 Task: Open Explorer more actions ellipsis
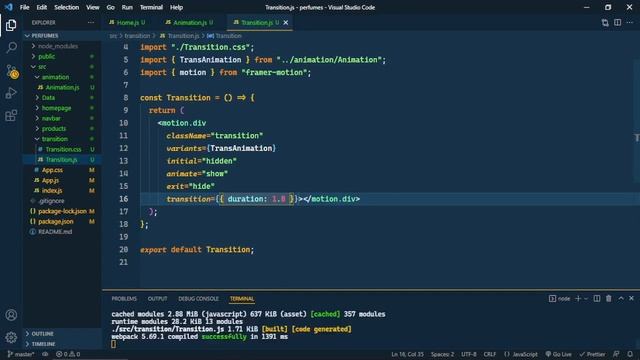[x=91, y=22]
